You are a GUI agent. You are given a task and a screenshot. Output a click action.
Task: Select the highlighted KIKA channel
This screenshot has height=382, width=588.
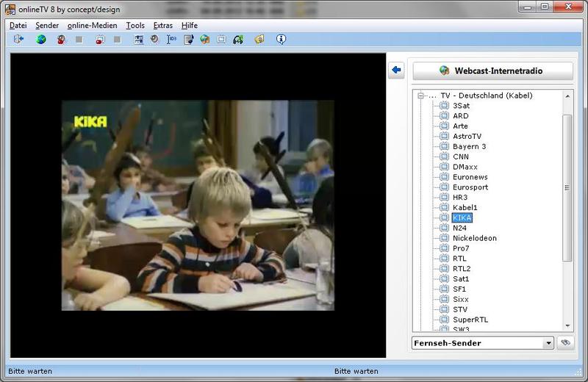pyautogui.click(x=462, y=217)
